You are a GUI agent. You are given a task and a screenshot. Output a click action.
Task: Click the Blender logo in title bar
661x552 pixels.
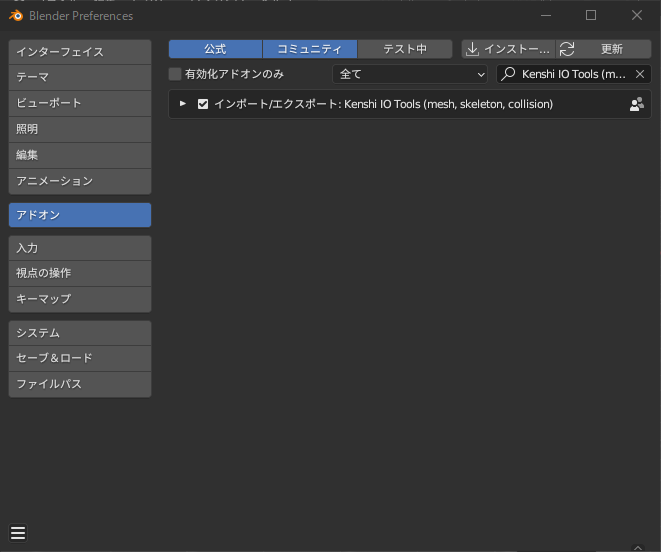(x=16, y=16)
